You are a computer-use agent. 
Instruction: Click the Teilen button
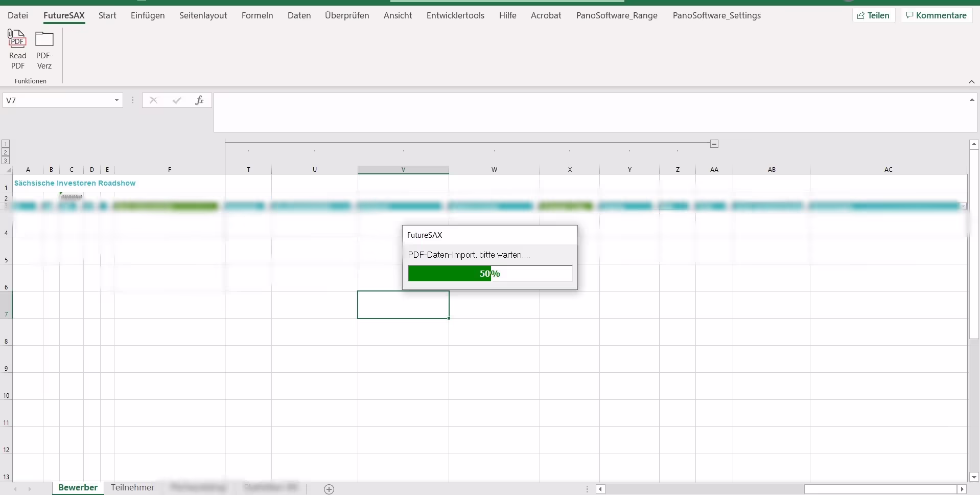click(874, 15)
